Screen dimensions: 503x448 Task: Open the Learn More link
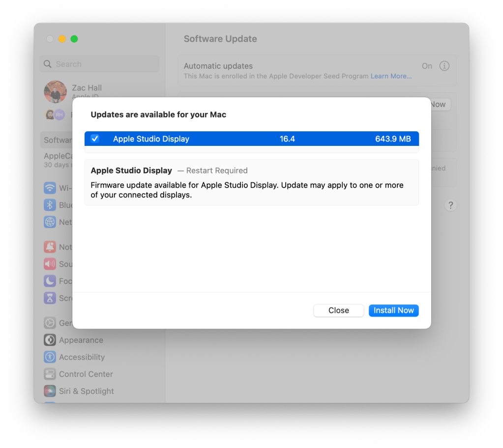pos(391,76)
